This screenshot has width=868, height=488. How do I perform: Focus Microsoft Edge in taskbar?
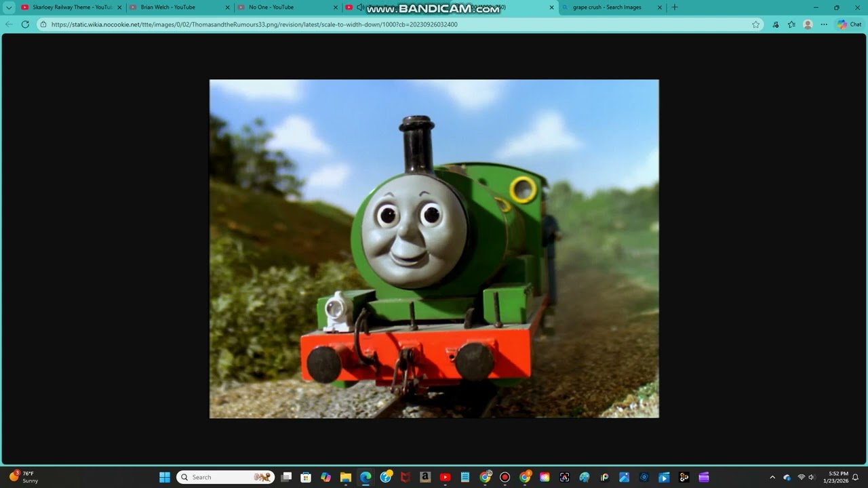coord(366,477)
